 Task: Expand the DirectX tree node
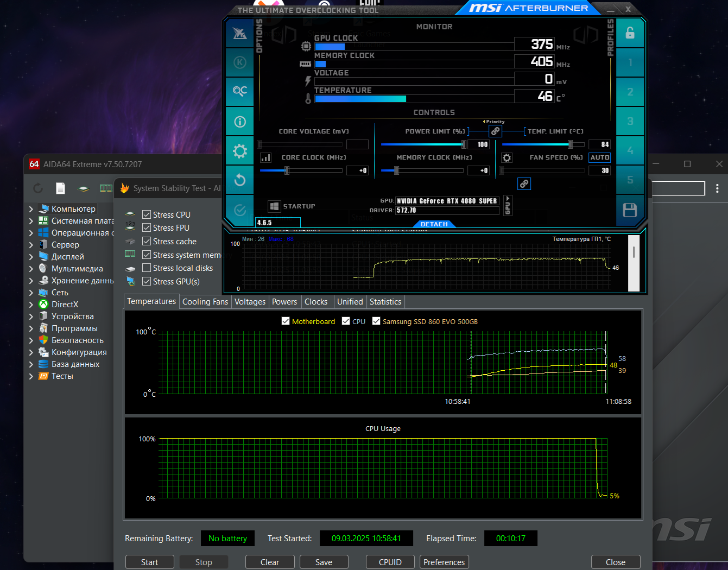tap(31, 305)
